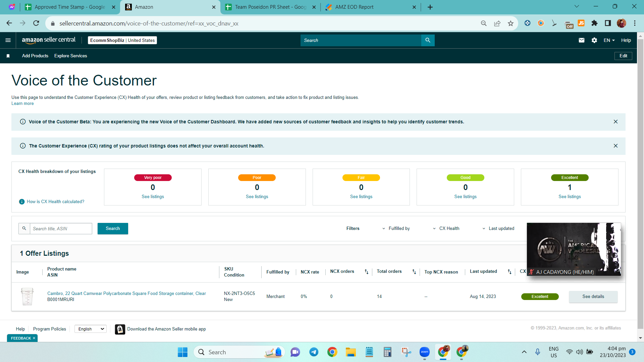Viewport: 644px width, 362px height.
Task: Click the Cambro container product thumbnail
Action: click(x=27, y=297)
